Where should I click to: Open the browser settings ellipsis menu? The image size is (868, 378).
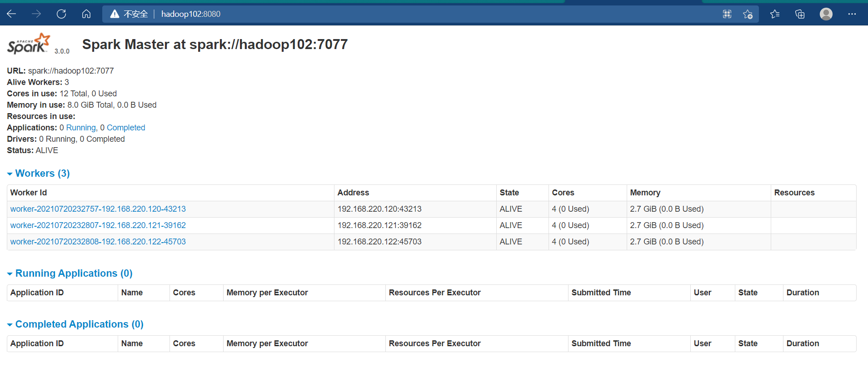pos(852,14)
